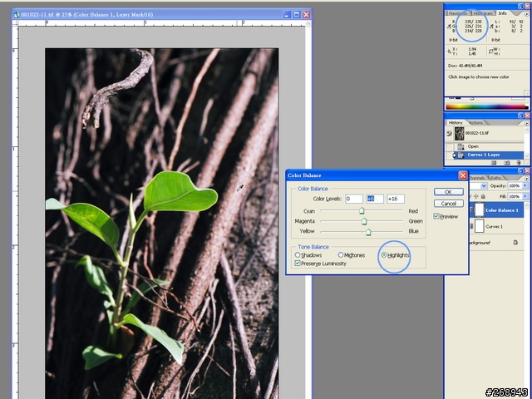Open the History panel options menu

pos(527,123)
